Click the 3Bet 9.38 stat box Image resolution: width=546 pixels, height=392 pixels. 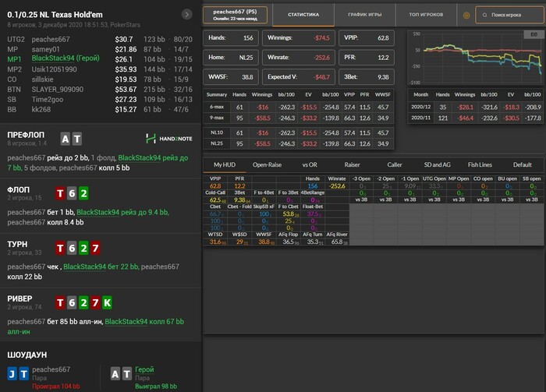coord(367,77)
